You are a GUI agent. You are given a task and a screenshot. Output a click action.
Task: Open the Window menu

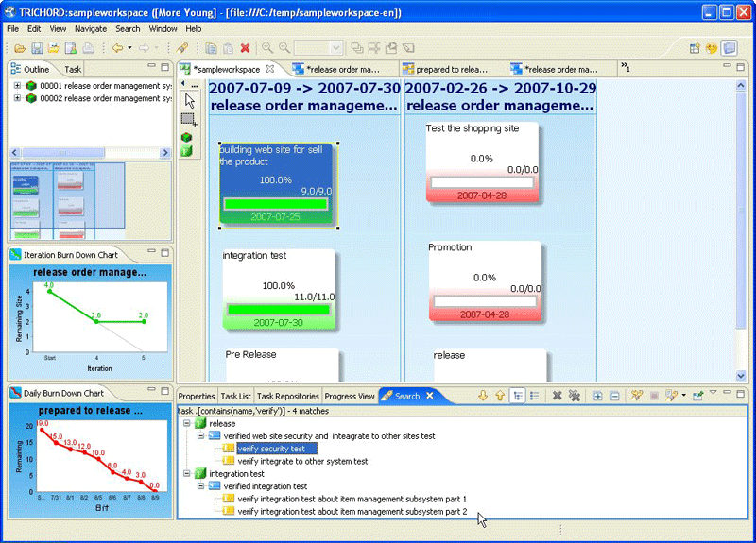[x=163, y=29]
